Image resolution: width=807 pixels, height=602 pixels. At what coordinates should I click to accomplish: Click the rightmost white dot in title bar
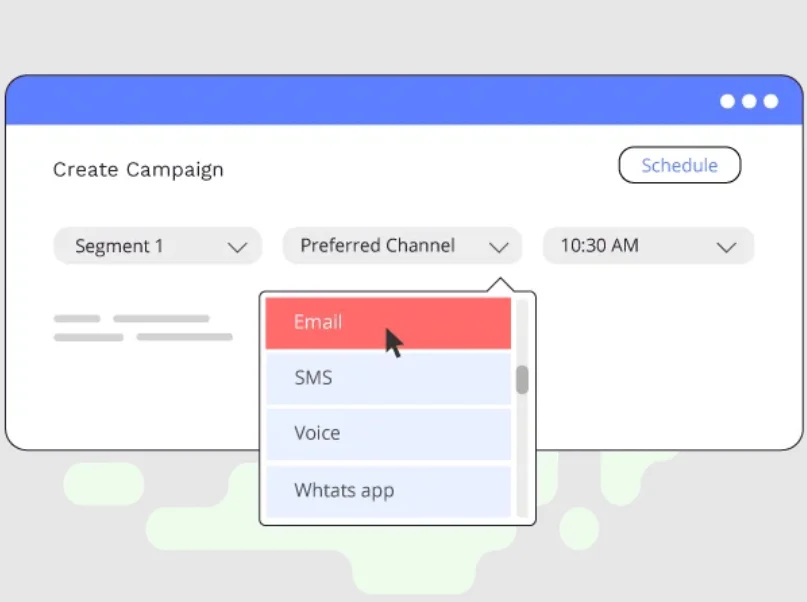point(771,101)
